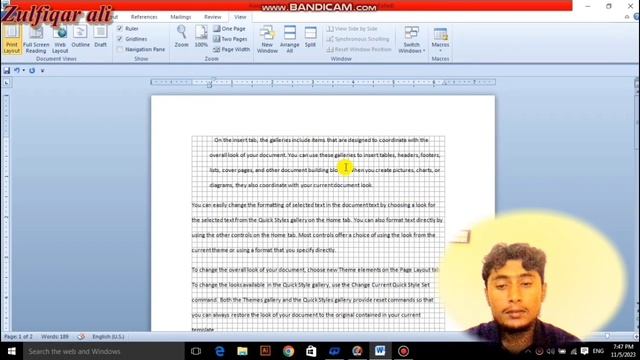
Task: Open the Windows Store taskbar icon
Action: (311, 351)
